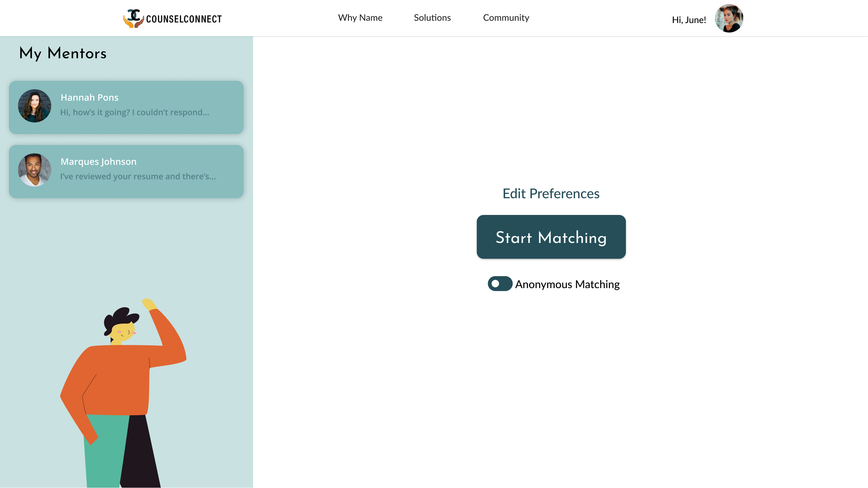
Task: Click the My Mentors heading
Action: pyautogui.click(x=63, y=53)
